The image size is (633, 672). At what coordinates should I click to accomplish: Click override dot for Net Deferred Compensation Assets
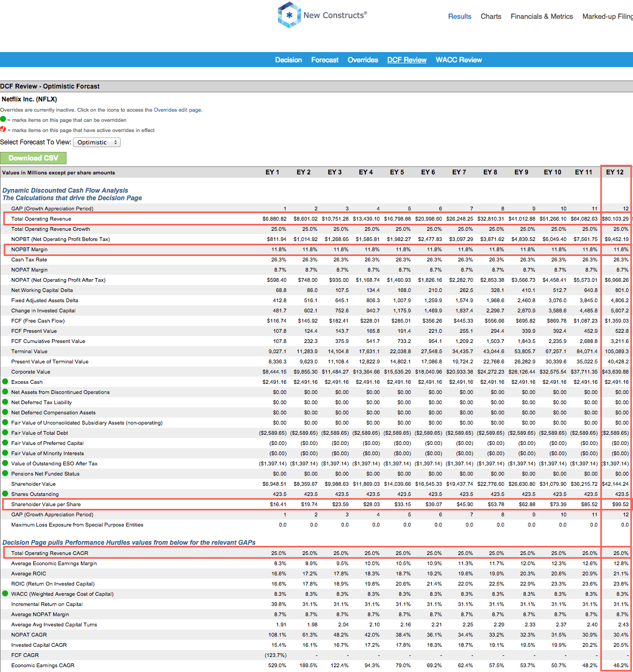tap(5, 412)
